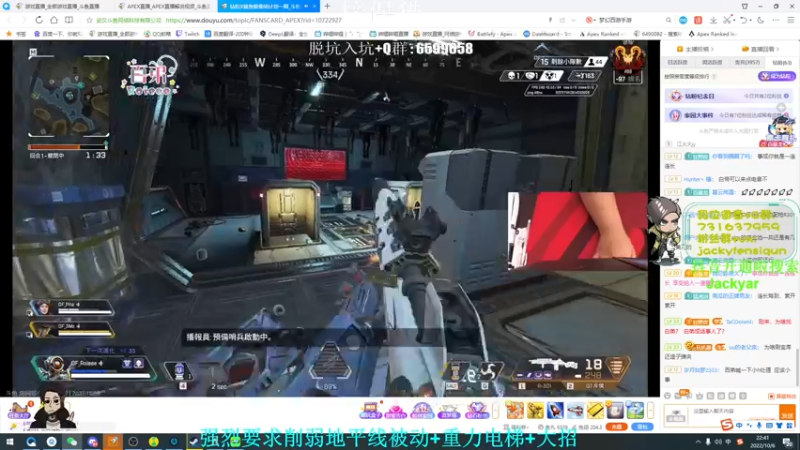This screenshot has height=450, width=800.
Task: Open the DeepL翻译 bookmark
Action: click(x=284, y=34)
